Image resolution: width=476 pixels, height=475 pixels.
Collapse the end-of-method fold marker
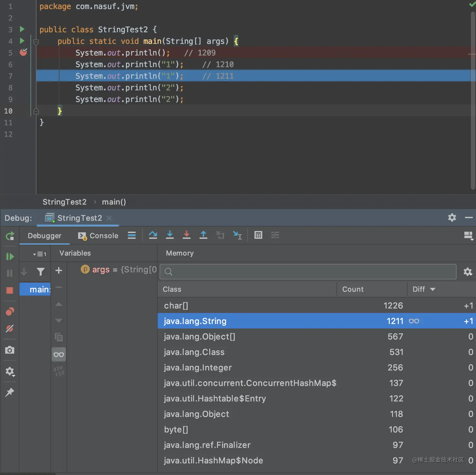36,111
